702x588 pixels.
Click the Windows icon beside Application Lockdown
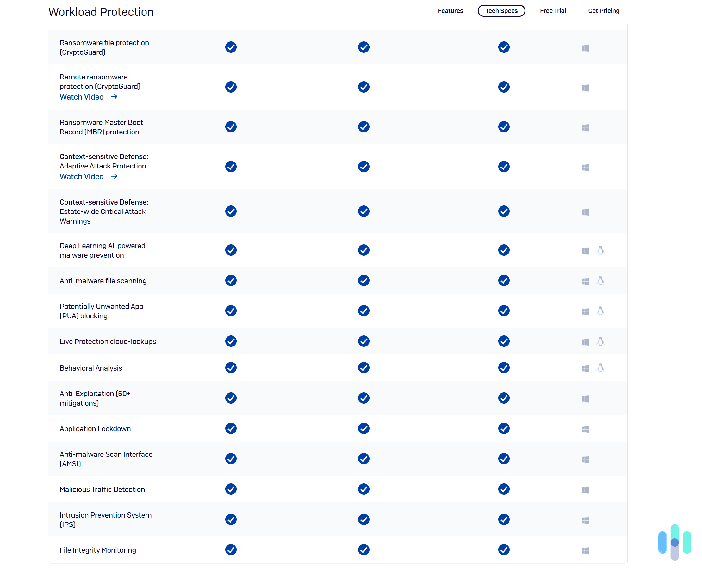coord(585,429)
